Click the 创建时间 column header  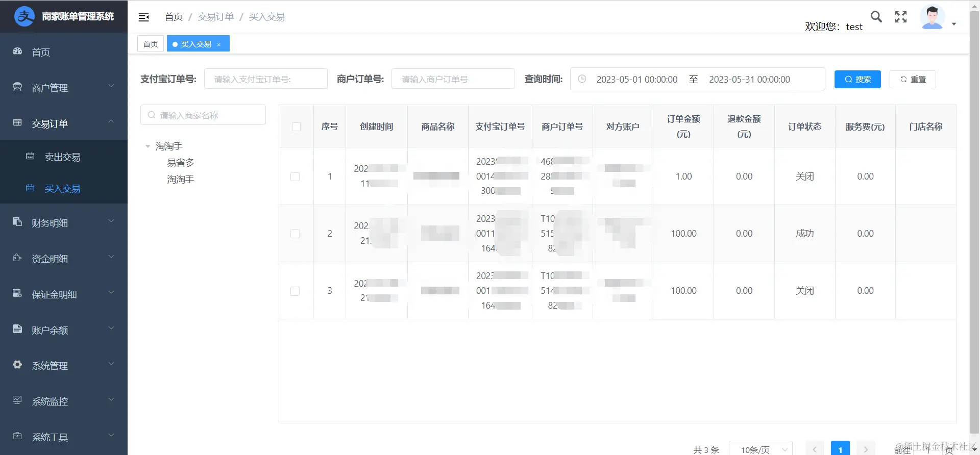click(377, 127)
